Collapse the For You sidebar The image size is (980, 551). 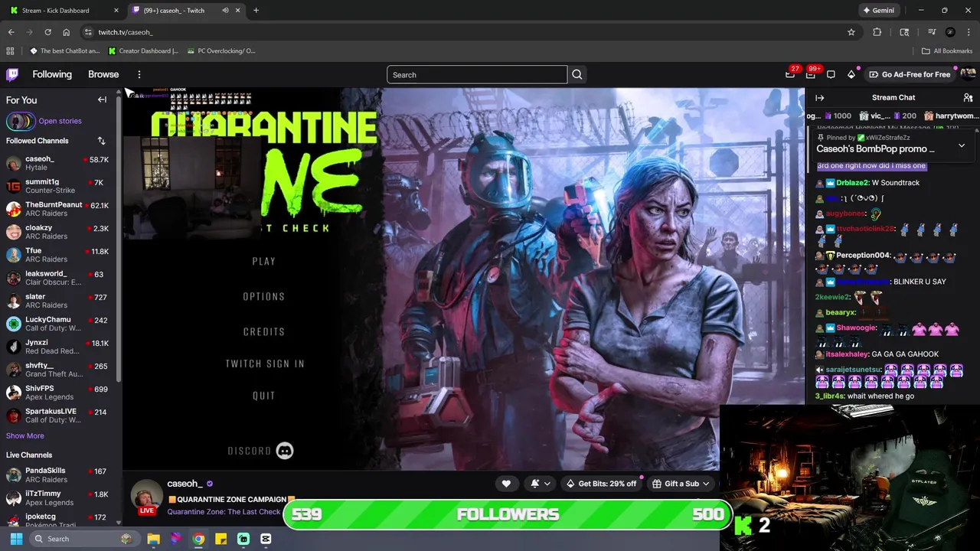coord(102,99)
